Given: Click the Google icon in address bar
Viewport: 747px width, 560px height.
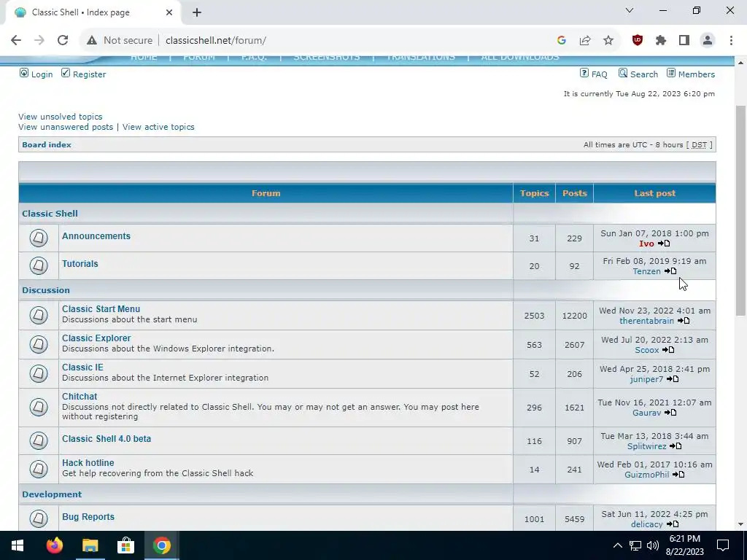Looking at the screenshot, I should pyautogui.click(x=562, y=41).
